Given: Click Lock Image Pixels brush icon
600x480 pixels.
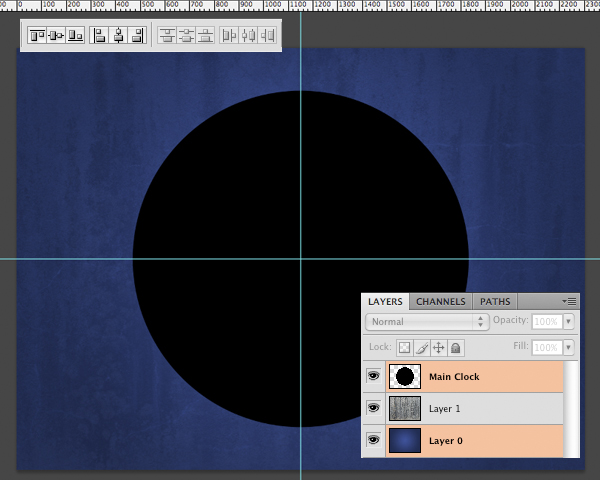Looking at the screenshot, I should coord(421,348).
